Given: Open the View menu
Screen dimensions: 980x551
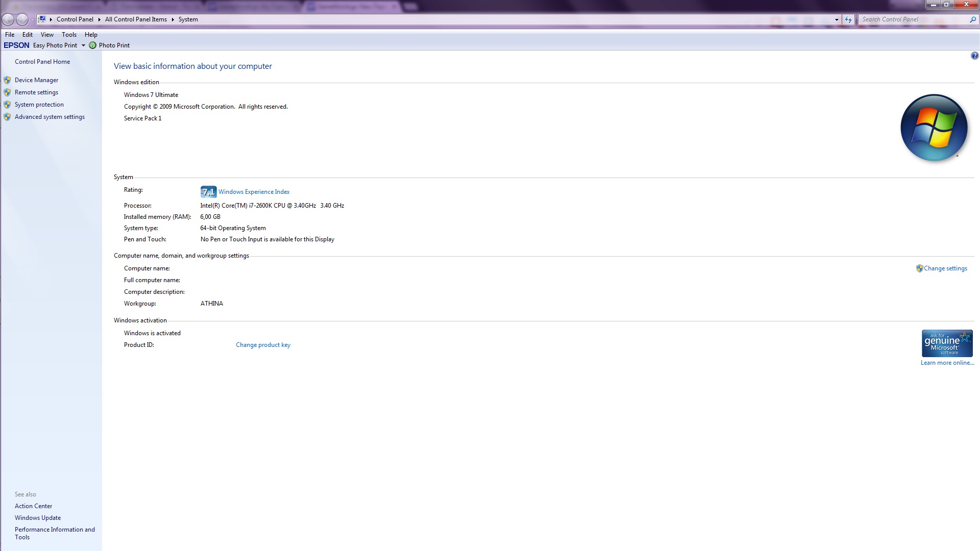Looking at the screenshot, I should 47,35.
